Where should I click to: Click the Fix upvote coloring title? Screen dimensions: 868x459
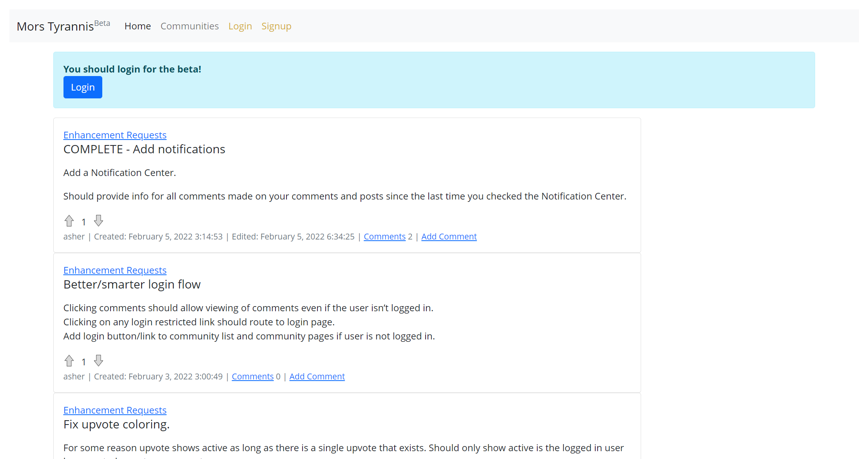[116, 425]
